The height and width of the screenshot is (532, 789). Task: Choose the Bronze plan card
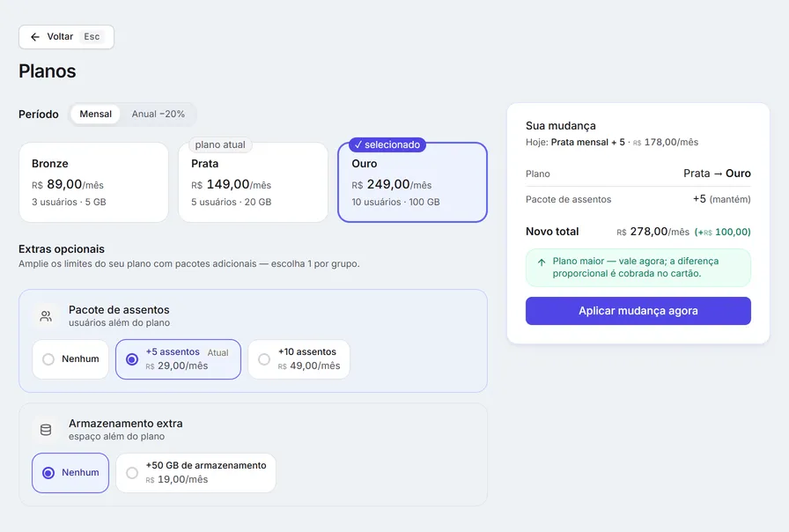93,182
